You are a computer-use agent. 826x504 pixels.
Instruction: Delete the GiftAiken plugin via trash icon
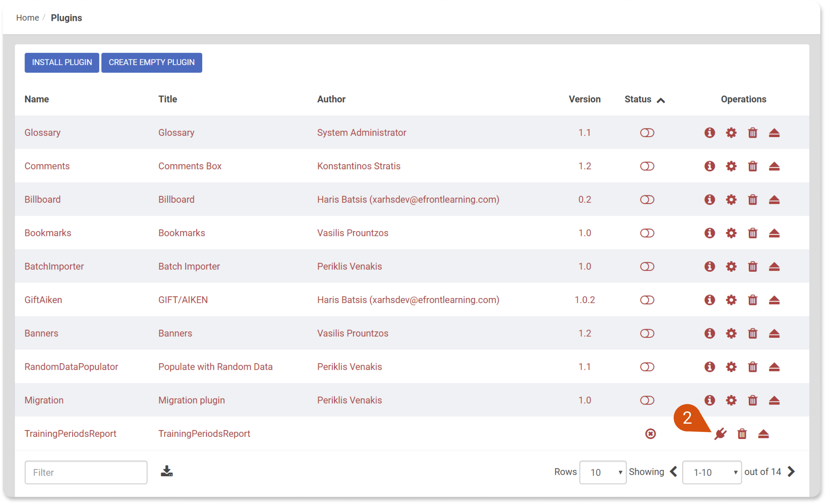coord(753,300)
